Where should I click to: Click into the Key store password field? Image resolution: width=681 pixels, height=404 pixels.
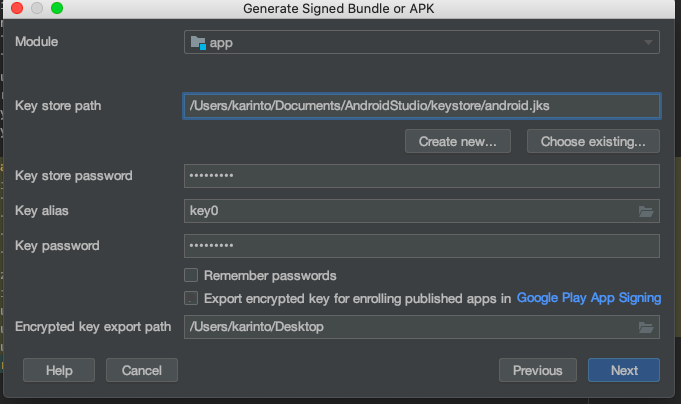422,176
